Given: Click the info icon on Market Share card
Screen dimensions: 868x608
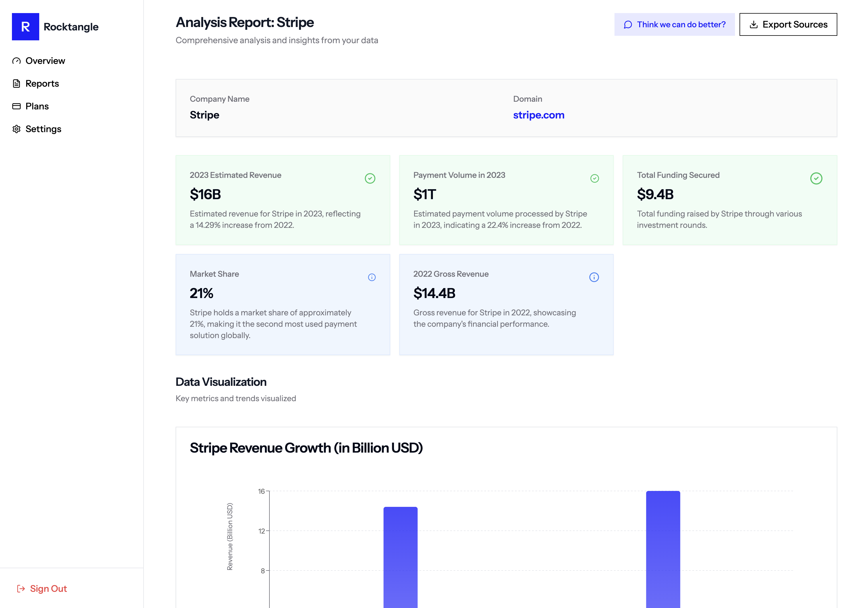Looking at the screenshot, I should point(372,277).
